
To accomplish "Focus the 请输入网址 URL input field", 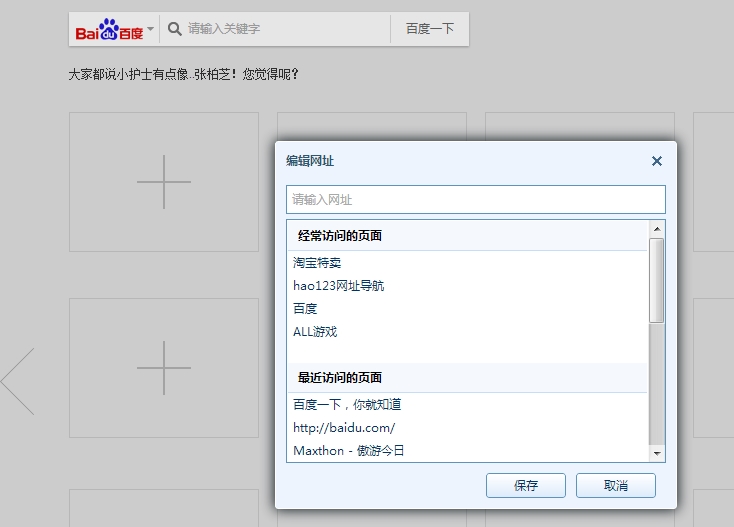I will (x=476, y=200).
